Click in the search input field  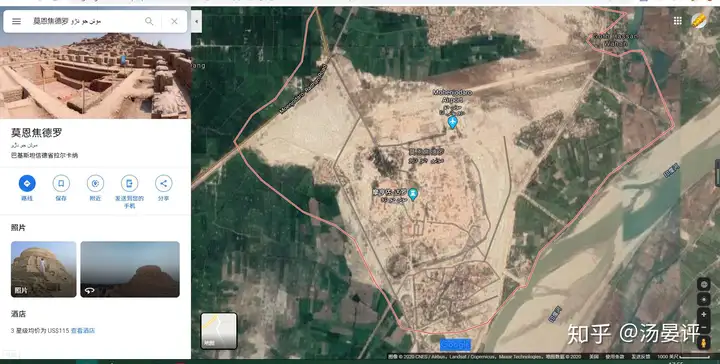tap(85, 21)
